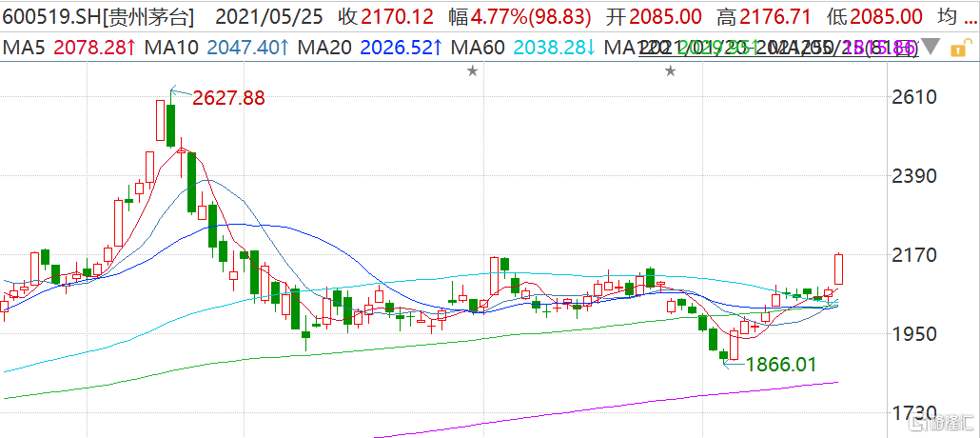Viewport: 980px width, 438px height.
Task: Click the peak price annotation 2627.88
Action: click(228, 98)
